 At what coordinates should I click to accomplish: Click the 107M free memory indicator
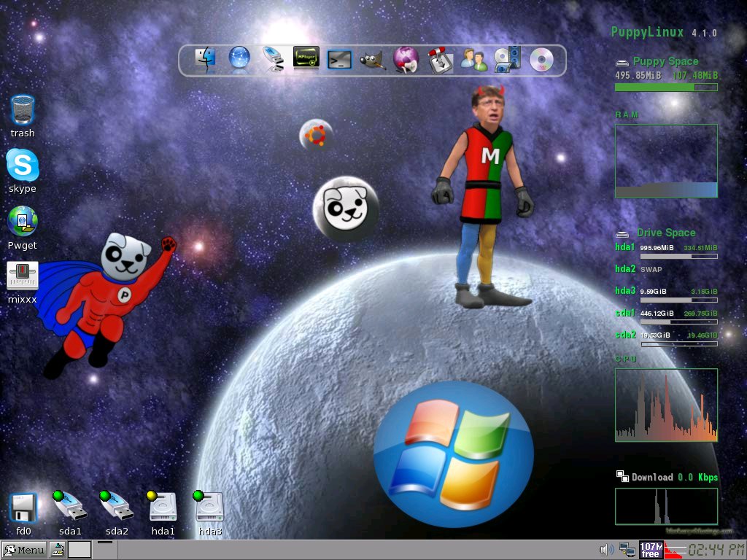click(x=651, y=550)
